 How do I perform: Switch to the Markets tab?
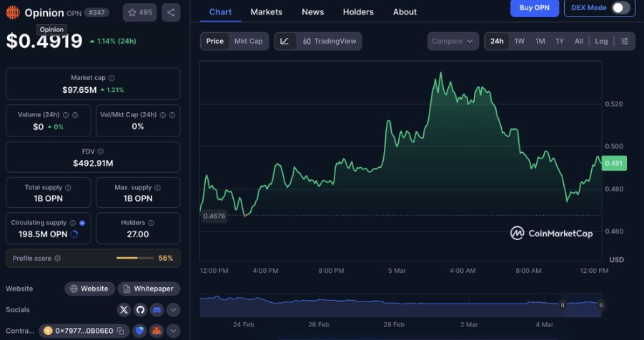(x=266, y=12)
